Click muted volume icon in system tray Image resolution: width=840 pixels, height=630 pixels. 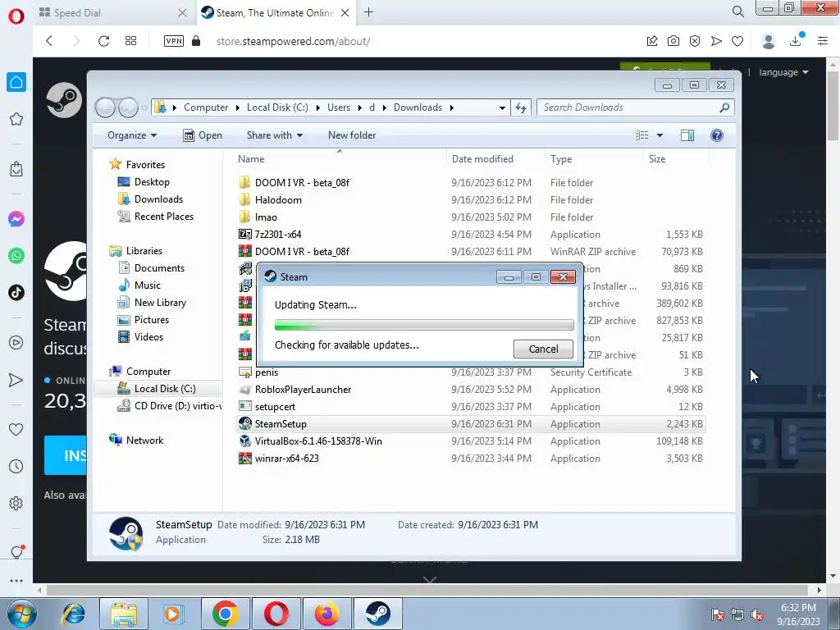pos(757,614)
